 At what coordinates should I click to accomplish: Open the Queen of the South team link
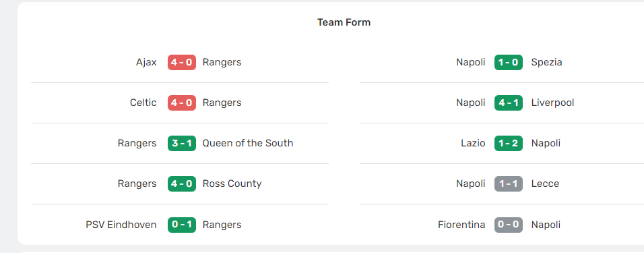tap(248, 143)
